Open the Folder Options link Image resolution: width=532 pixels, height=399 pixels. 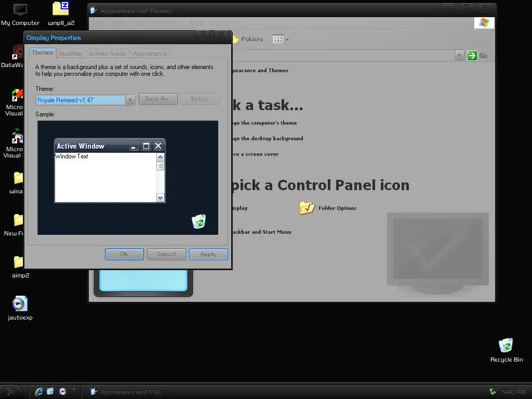click(337, 208)
